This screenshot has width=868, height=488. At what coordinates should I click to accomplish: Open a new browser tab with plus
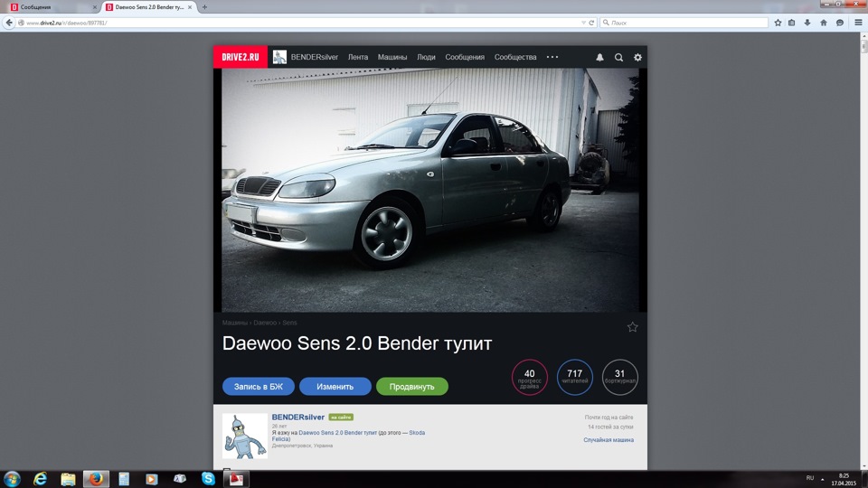pos(204,7)
